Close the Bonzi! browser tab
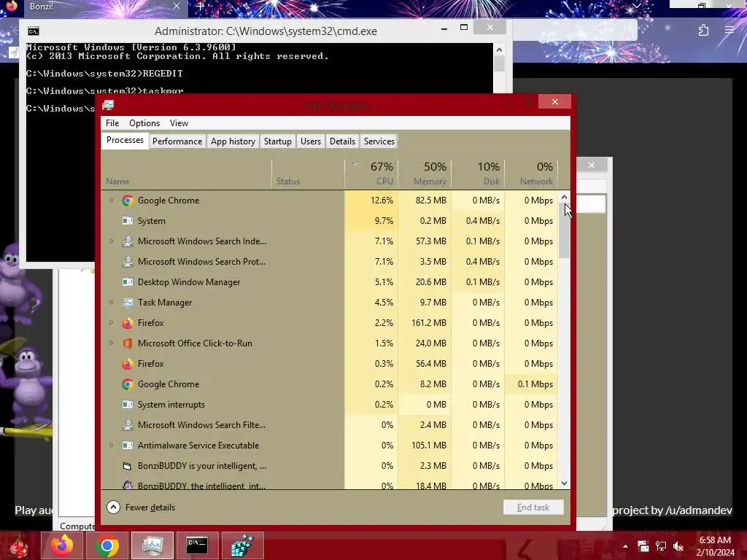Viewport: 747px width, 560px height. 177,6
